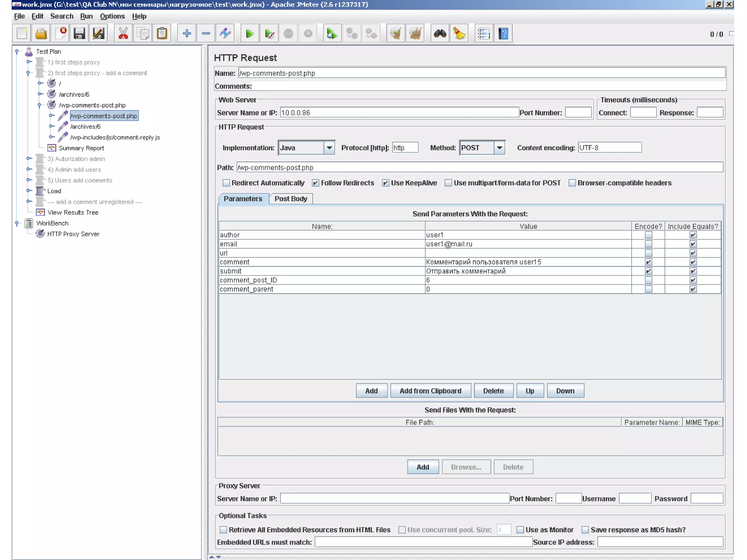The height and width of the screenshot is (560, 747).
Task: Click the green Start run icon
Action: point(250,34)
